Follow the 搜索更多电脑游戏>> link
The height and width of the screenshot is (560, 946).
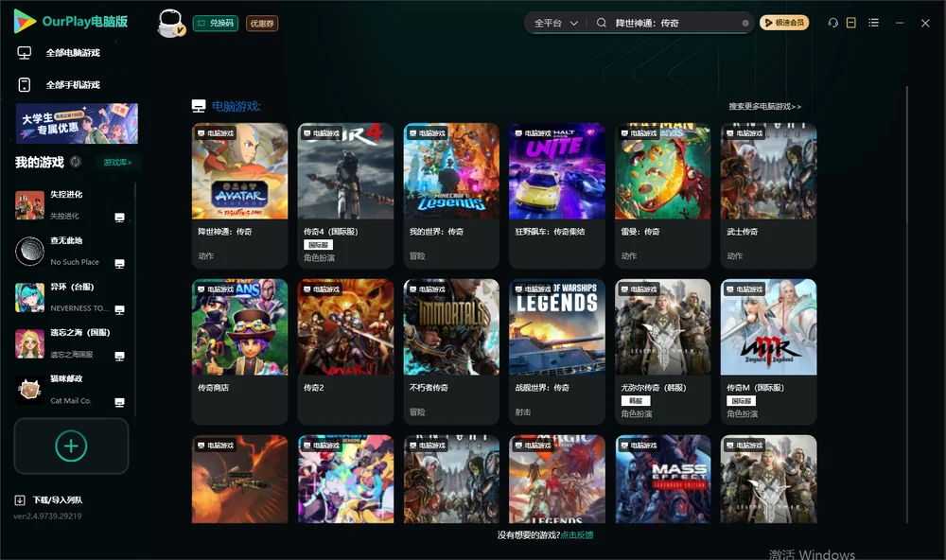[x=765, y=106]
